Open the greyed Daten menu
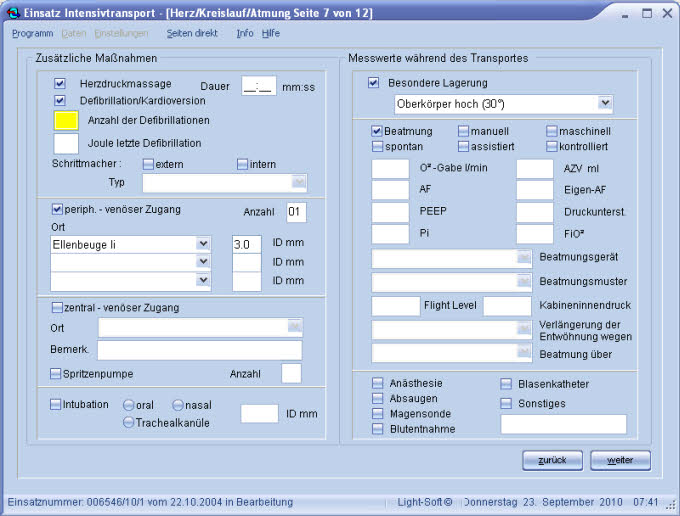680x516 pixels. (x=74, y=33)
